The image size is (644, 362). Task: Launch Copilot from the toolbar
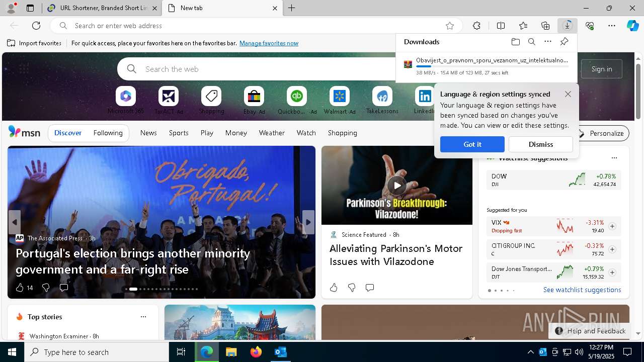(x=632, y=26)
